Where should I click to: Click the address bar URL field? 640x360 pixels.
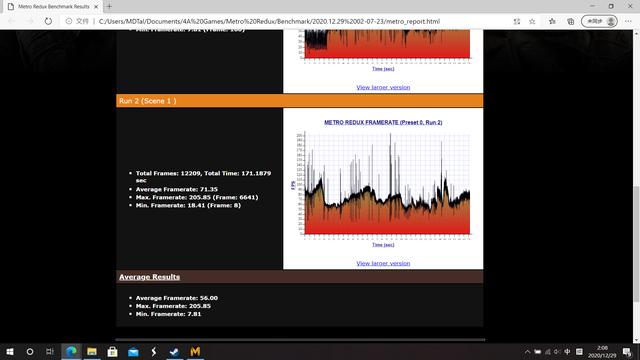[269, 21]
